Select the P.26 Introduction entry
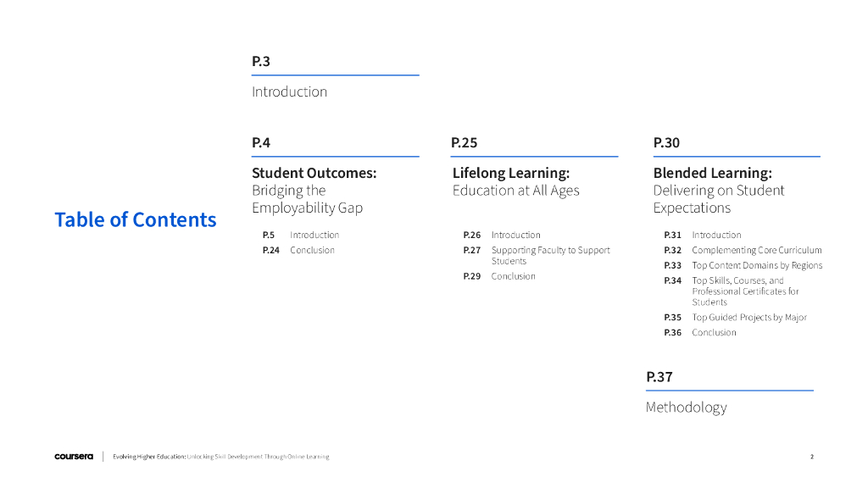Screen dimensions: 868x488 (x=515, y=235)
